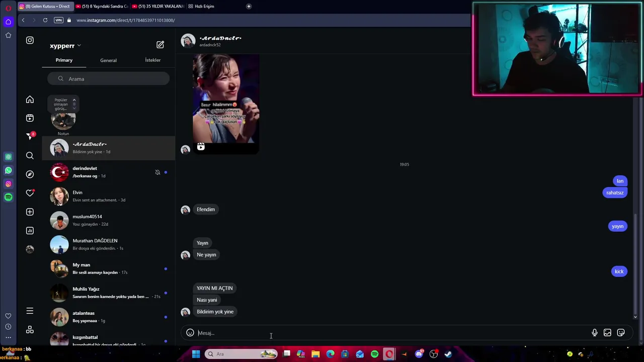Expand the note bubble up chevron
The height and width of the screenshot is (362, 644).
[x=74, y=100]
